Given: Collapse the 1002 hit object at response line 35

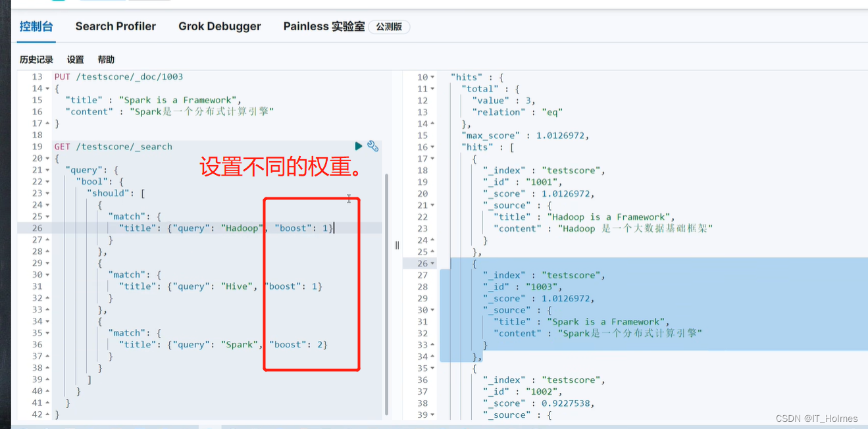Looking at the screenshot, I should pyautogui.click(x=432, y=368).
